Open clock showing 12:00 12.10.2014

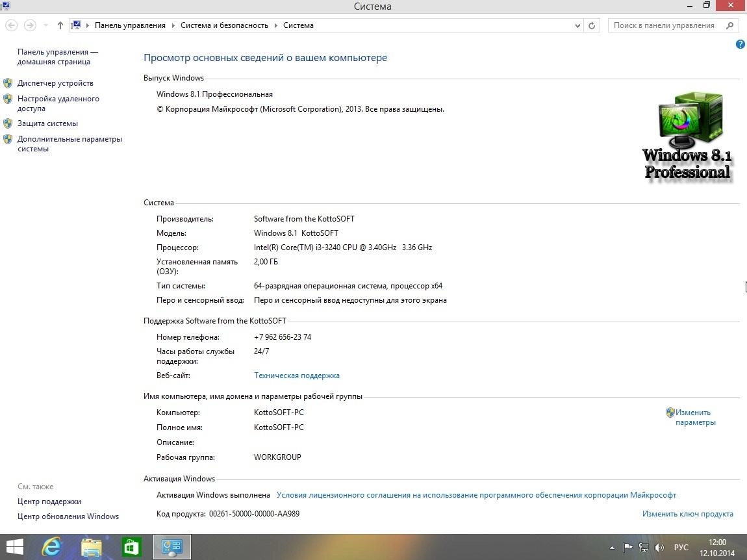click(x=717, y=548)
